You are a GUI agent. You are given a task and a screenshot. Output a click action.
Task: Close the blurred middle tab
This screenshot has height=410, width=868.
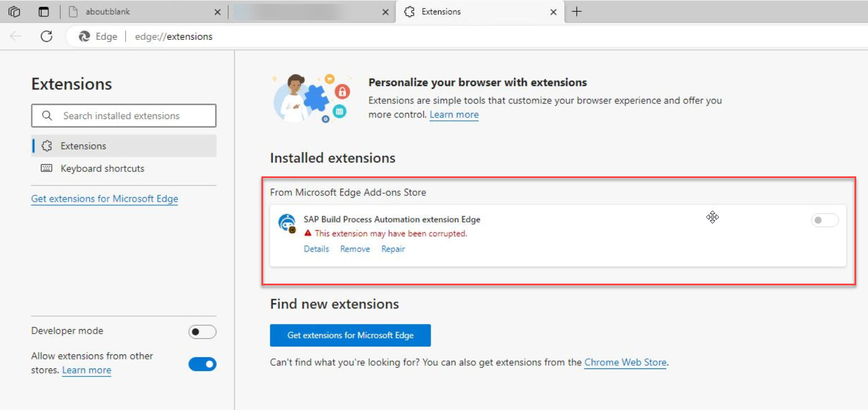385,12
